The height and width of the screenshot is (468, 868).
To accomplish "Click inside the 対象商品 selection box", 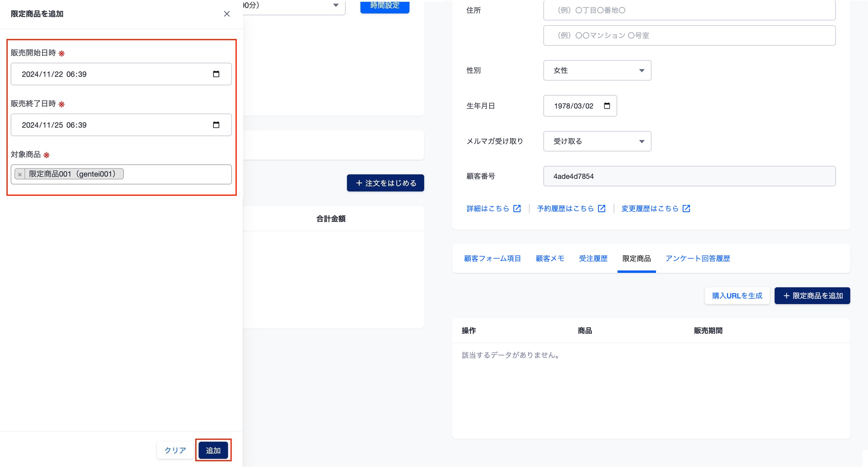I will pos(121,174).
